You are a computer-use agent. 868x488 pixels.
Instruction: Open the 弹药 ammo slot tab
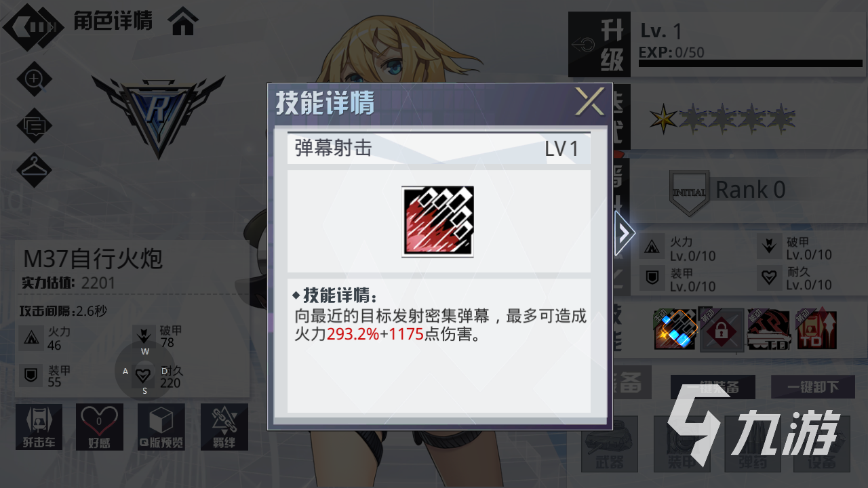[752, 444]
